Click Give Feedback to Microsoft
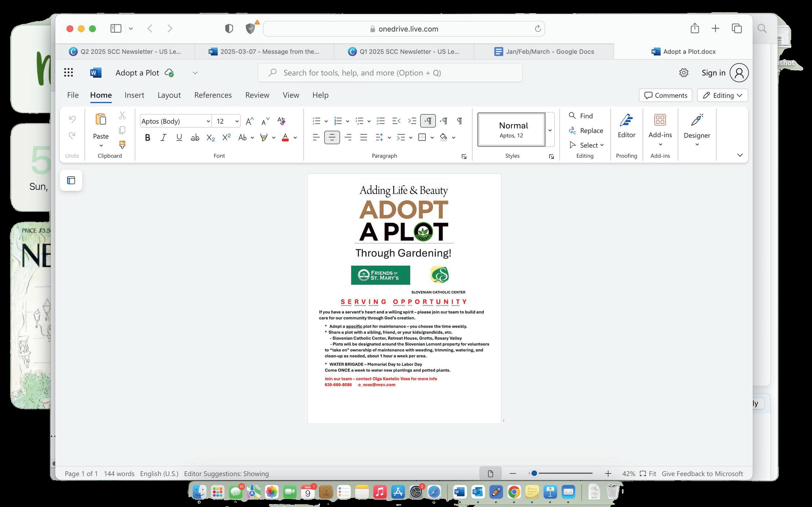The width and height of the screenshot is (812, 507). [x=702, y=473]
